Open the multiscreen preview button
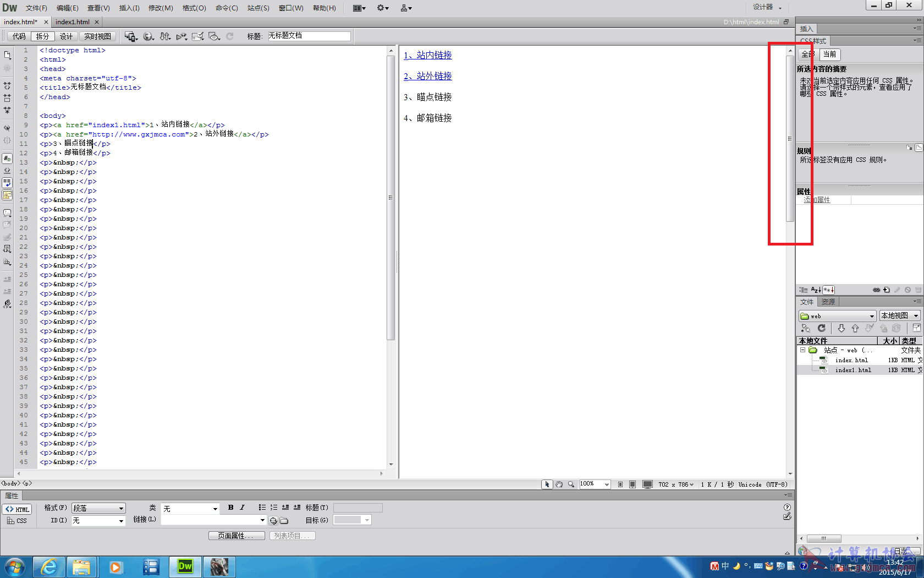Viewport: 924px width, 578px height. tap(131, 36)
